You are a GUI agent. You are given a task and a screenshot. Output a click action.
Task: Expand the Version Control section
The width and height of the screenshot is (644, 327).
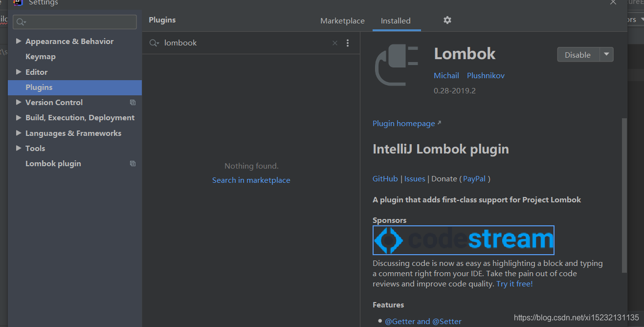pyautogui.click(x=19, y=102)
